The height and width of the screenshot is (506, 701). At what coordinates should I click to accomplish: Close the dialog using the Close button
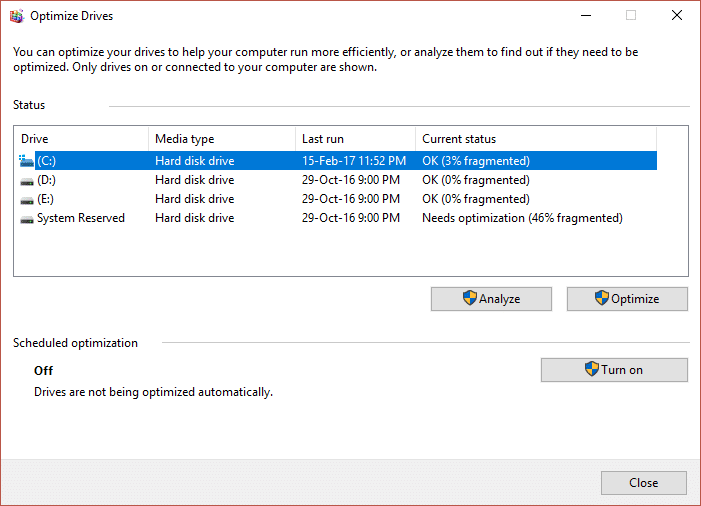(643, 483)
